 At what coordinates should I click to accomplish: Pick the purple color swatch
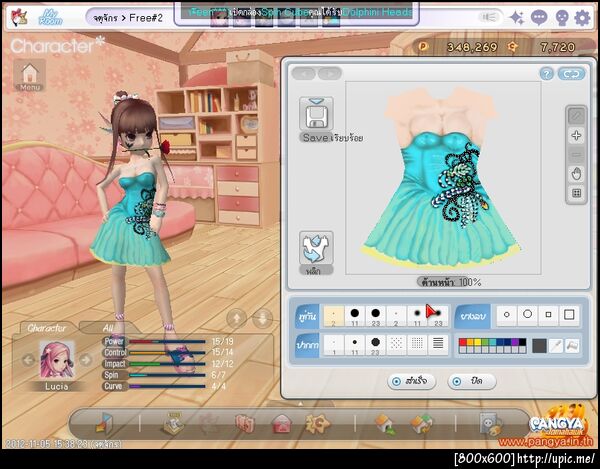pos(515,342)
